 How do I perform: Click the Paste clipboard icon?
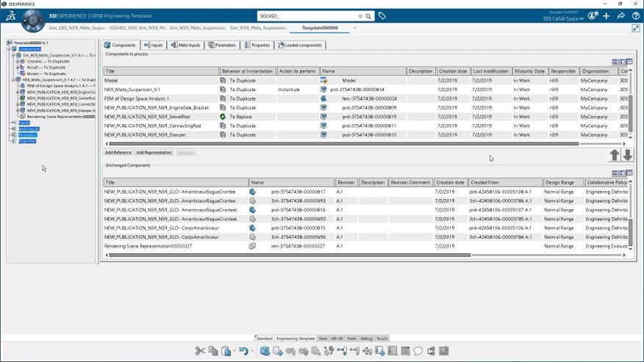[x=226, y=351]
